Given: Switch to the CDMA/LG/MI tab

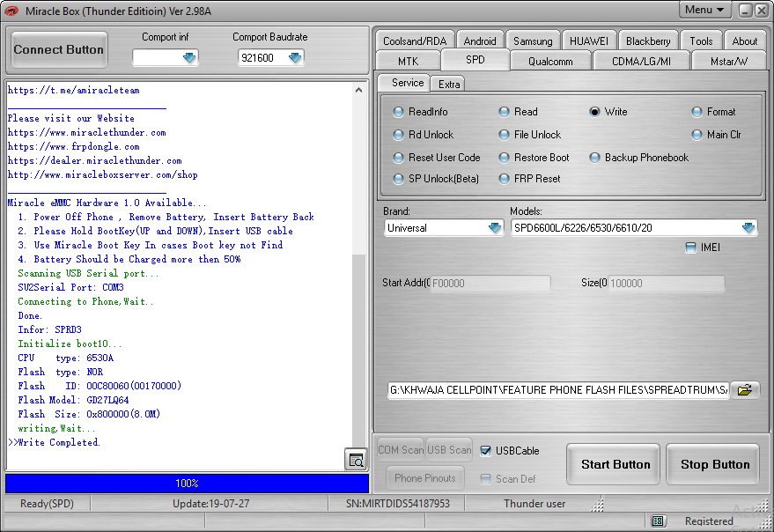Looking at the screenshot, I should 641,62.
